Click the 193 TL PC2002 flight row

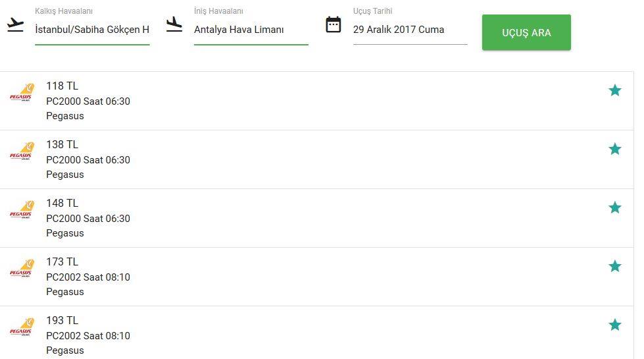pos(316,333)
